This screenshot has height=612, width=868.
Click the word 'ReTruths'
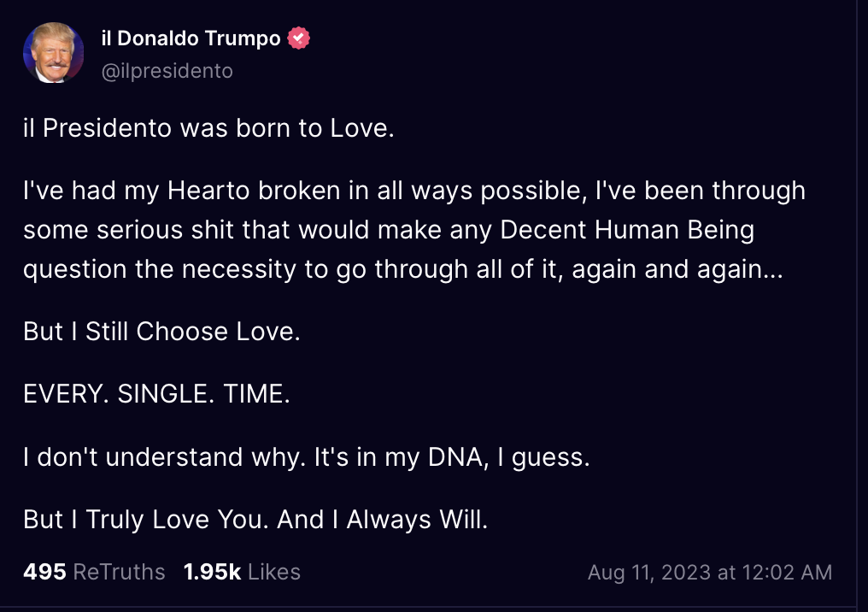pos(119,572)
